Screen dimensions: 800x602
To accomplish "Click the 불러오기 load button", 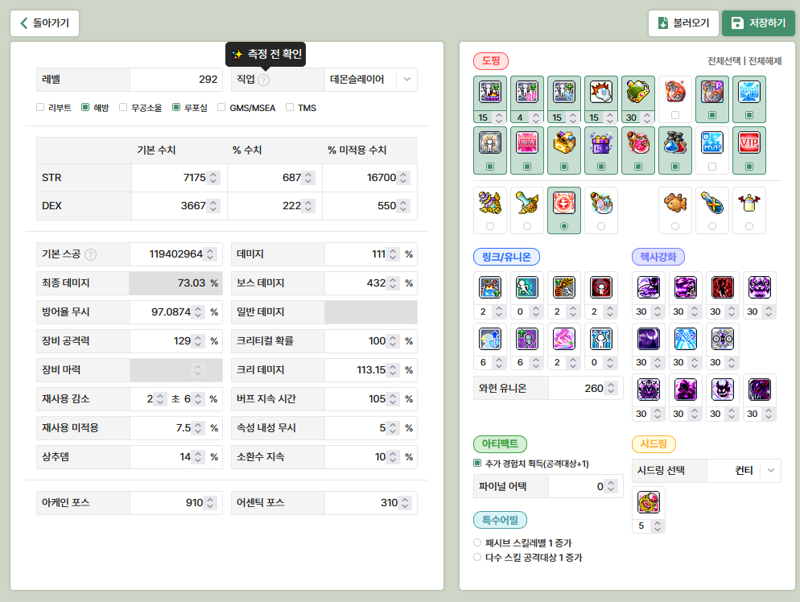I will [x=684, y=23].
